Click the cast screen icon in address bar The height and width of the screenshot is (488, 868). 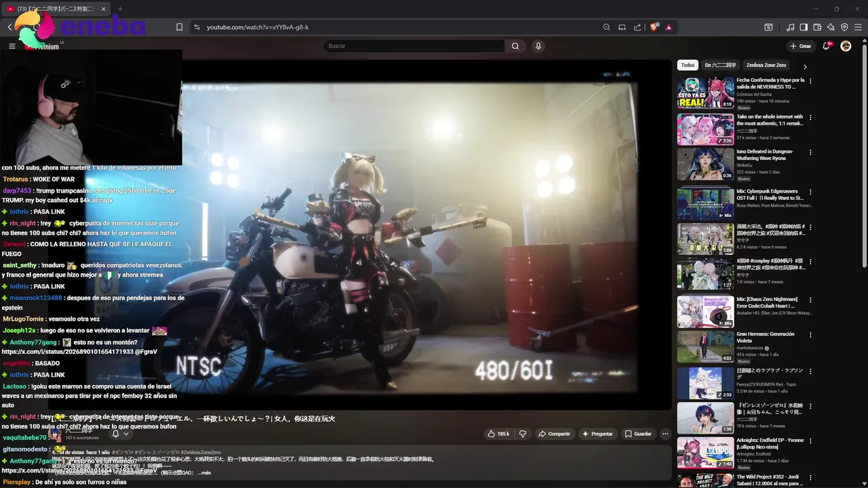[622, 27]
